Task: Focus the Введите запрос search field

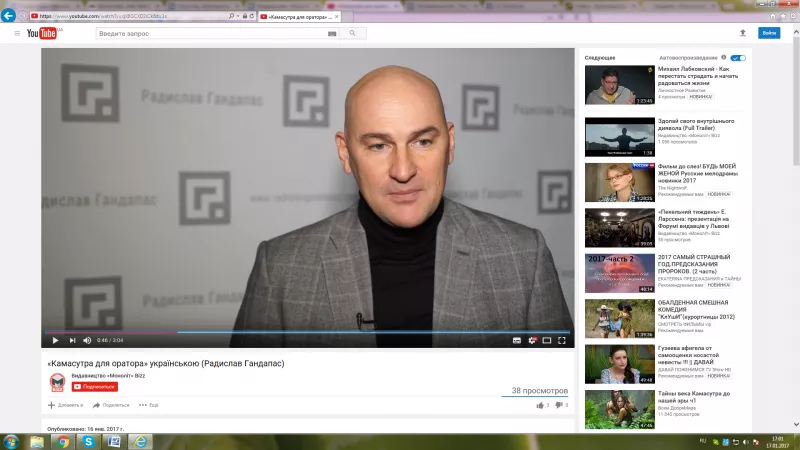Action: (211, 34)
